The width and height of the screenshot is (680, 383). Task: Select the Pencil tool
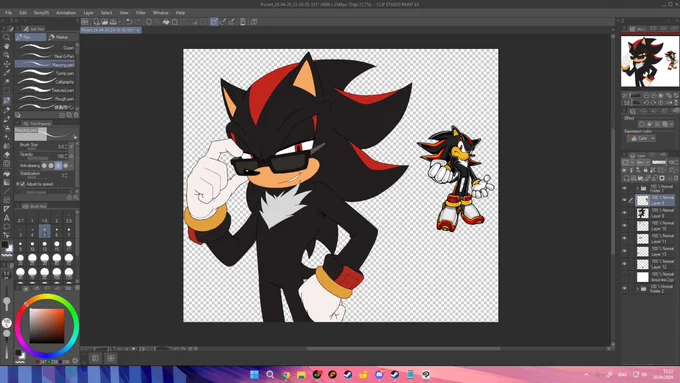[7, 110]
